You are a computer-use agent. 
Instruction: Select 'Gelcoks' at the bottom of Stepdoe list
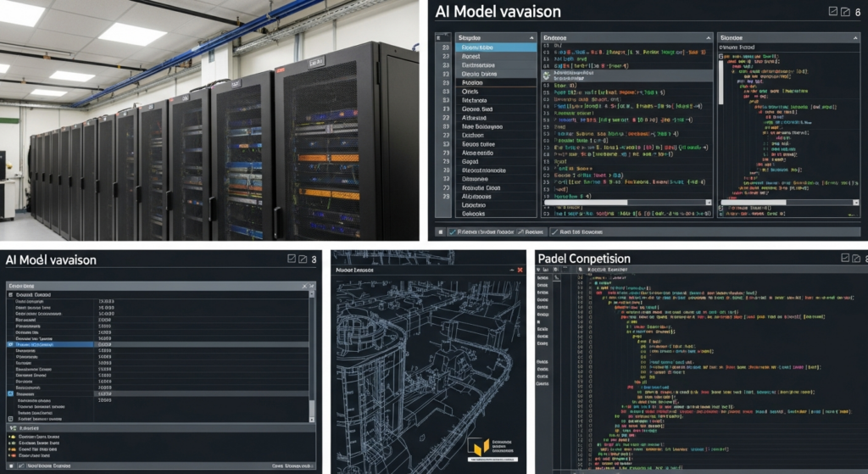coord(496,214)
